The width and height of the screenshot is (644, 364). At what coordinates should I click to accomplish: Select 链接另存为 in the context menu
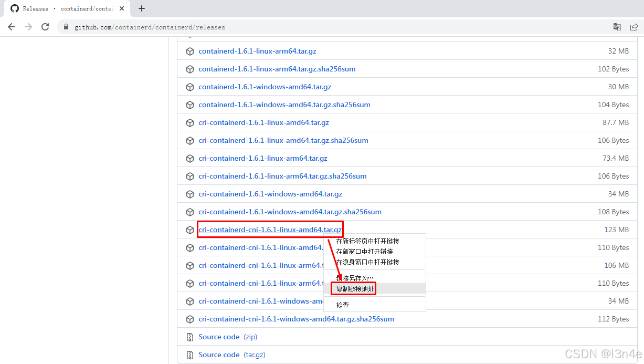tap(374, 278)
